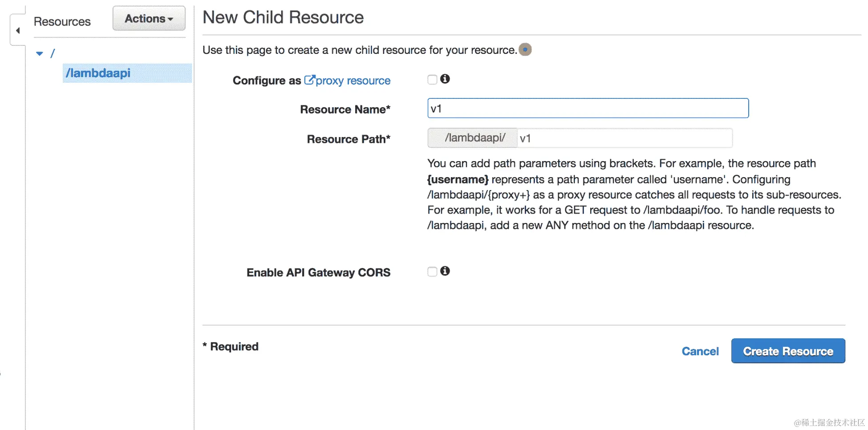Image resolution: width=868 pixels, height=430 pixels.
Task: Select the root "/" resource
Action: [53, 53]
